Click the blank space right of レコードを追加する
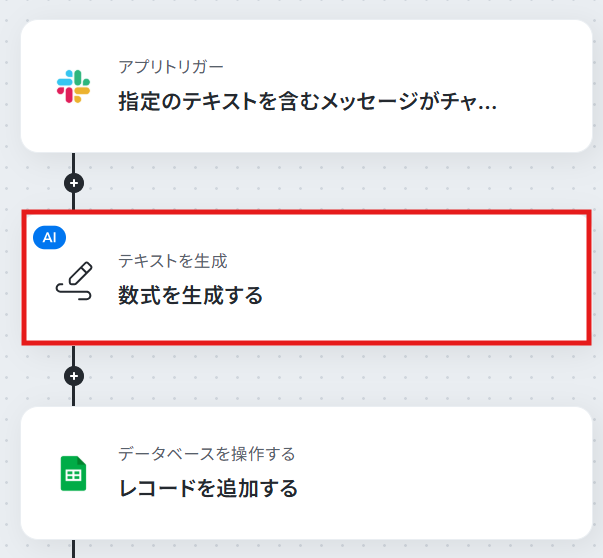This screenshot has height=558, width=603. [442, 488]
